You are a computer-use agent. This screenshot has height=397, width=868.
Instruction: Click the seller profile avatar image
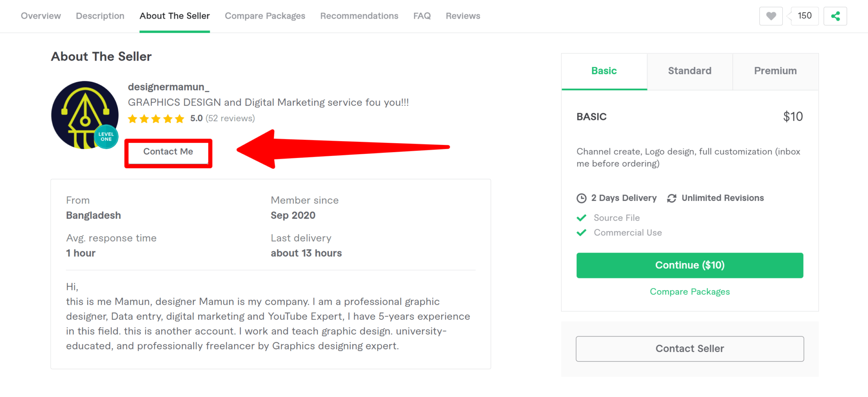pos(85,115)
